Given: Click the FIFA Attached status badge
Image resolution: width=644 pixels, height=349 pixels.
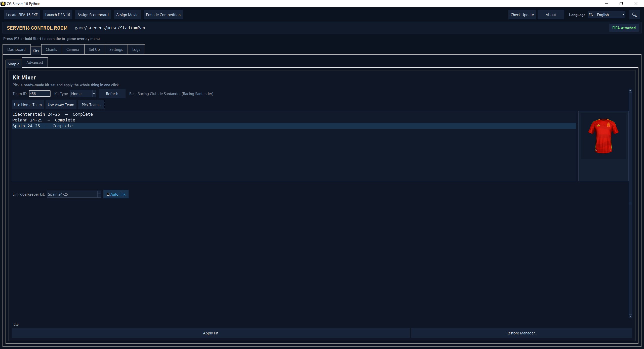Looking at the screenshot, I should coord(624,28).
